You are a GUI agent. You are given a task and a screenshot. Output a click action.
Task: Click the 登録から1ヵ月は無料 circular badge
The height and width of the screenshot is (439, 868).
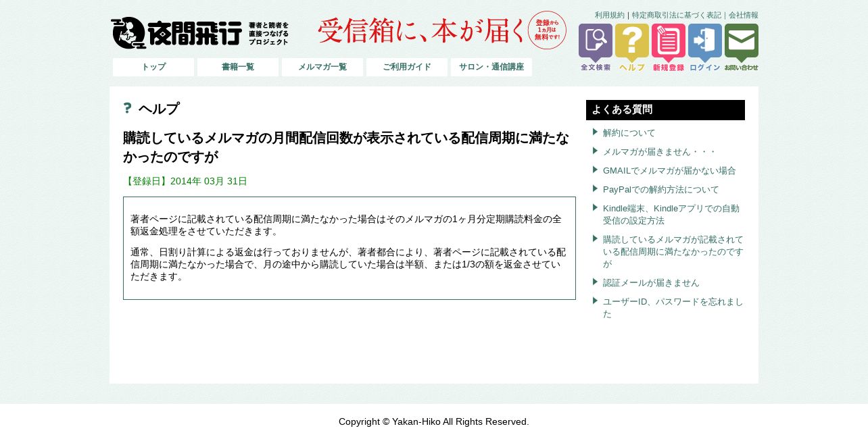click(547, 30)
